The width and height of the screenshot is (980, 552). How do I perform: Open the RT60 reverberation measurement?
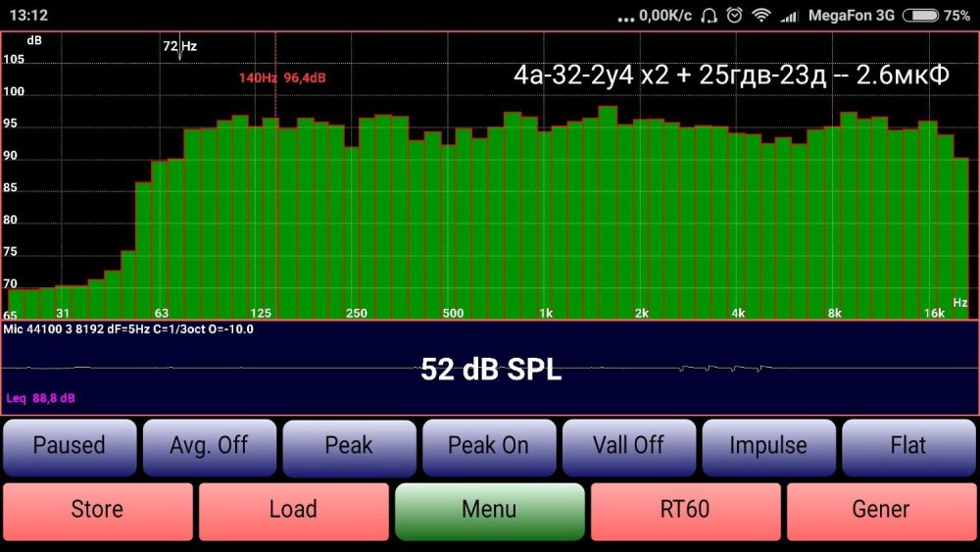[685, 510]
